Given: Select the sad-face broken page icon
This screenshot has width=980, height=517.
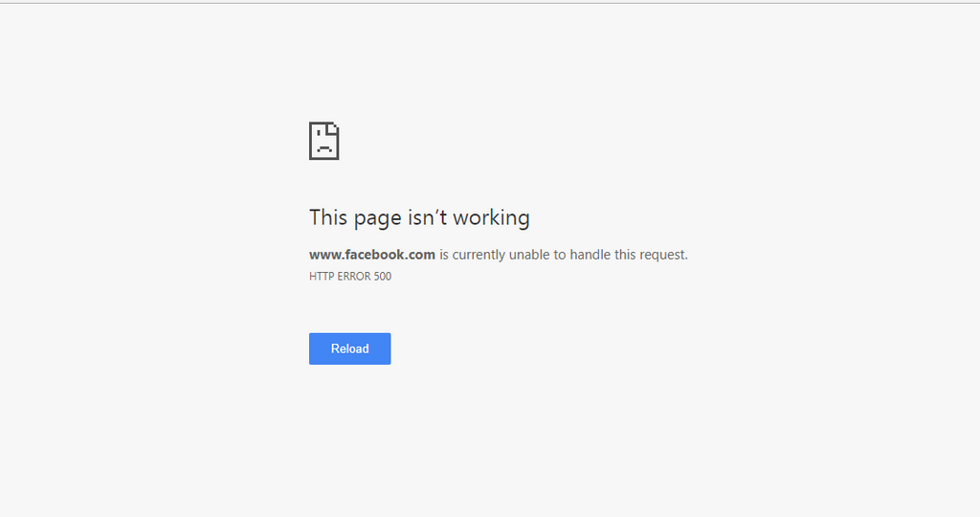Looking at the screenshot, I should [323, 141].
